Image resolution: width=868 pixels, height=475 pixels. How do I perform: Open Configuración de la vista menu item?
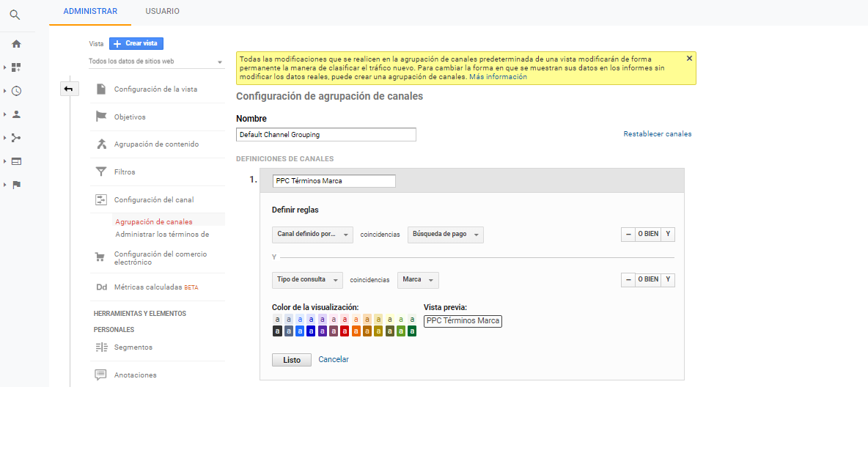pyautogui.click(x=156, y=89)
